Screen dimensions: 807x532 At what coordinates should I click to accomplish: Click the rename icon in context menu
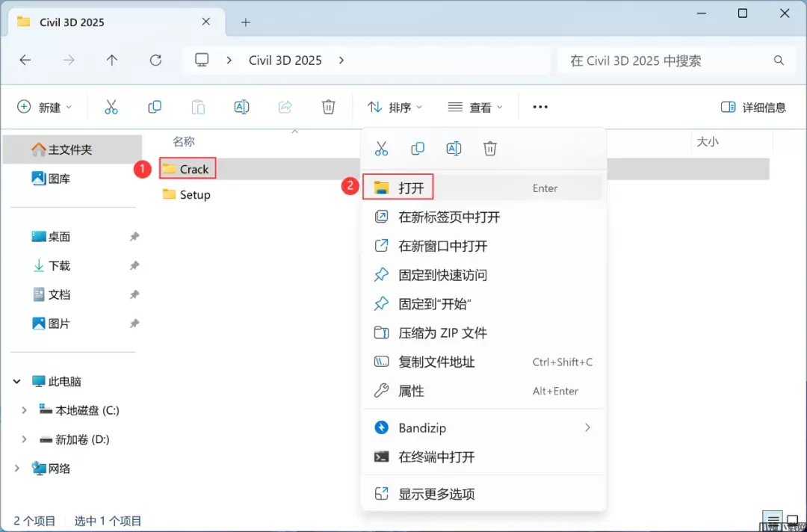(x=454, y=149)
